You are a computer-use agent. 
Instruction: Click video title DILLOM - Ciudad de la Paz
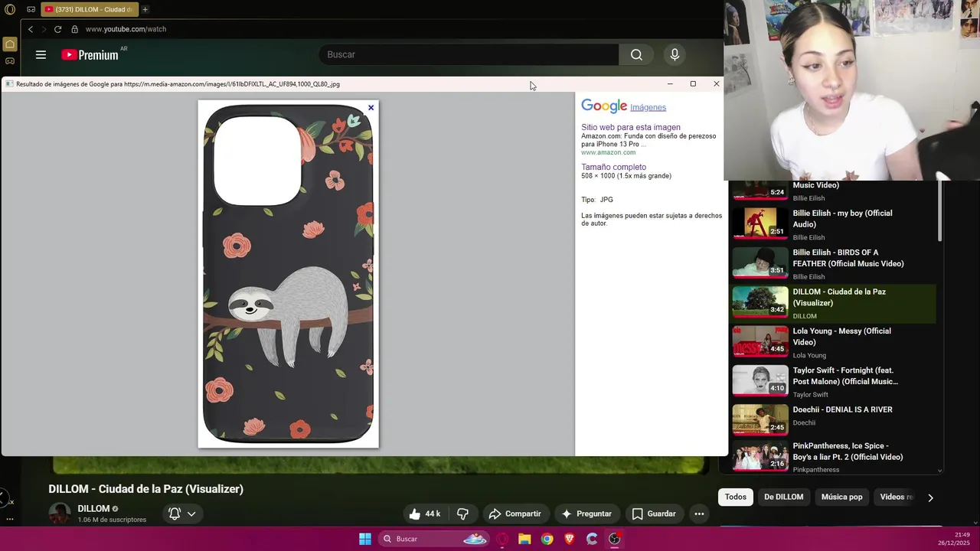145,489
